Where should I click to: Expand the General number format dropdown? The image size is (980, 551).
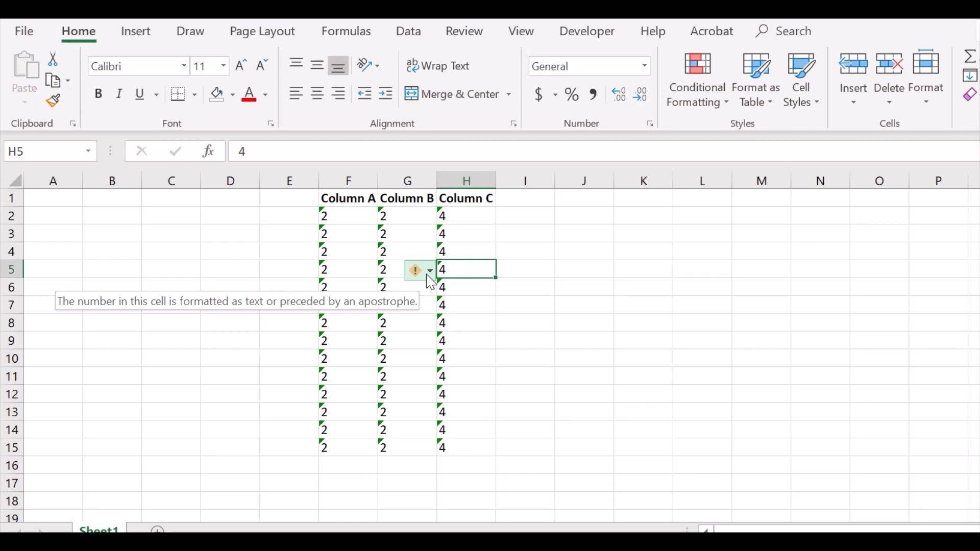tap(645, 66)
